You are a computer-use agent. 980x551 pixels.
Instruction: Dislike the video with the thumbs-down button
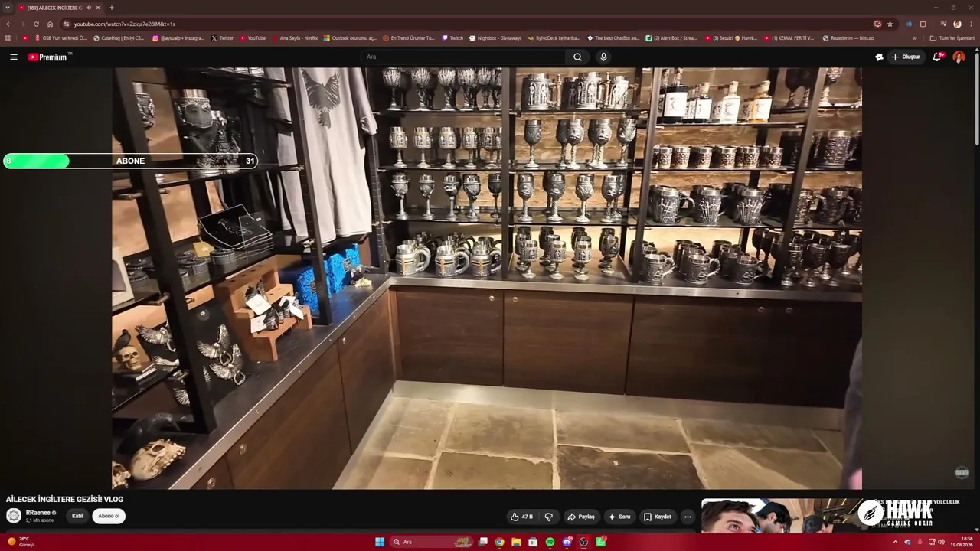click(548, 517)
